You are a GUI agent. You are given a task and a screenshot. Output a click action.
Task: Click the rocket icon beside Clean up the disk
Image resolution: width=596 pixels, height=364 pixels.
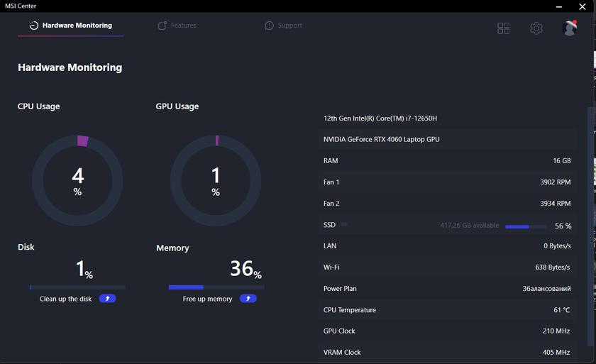click(x=107, y=299)
